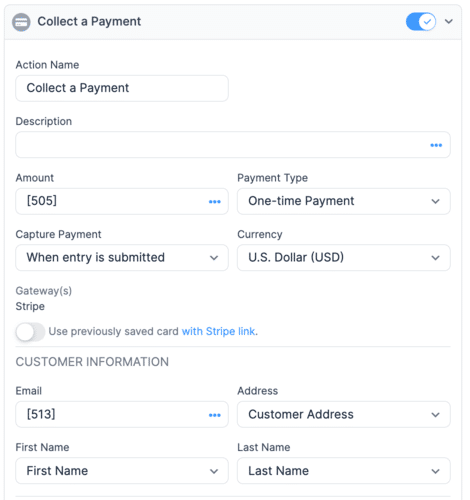Open the Payment Type dropdown

tap(344, 201)
